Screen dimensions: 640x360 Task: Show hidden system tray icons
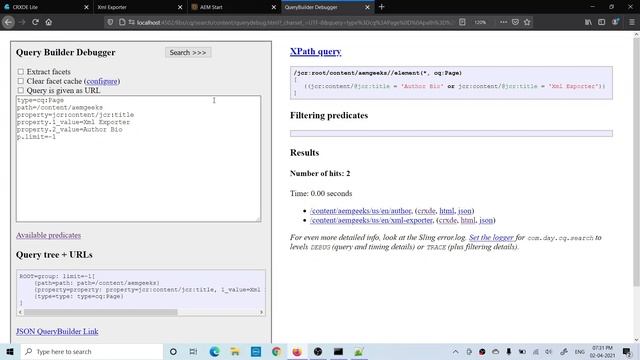pos(456,351)
